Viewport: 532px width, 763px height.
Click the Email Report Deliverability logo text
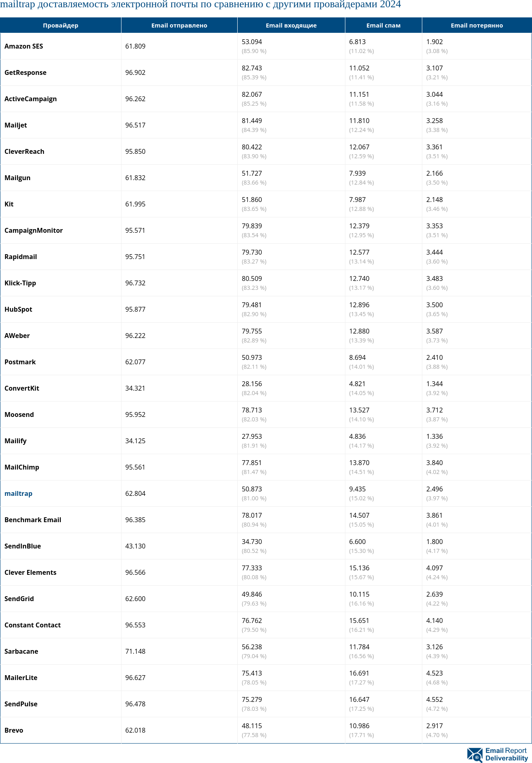506,754
